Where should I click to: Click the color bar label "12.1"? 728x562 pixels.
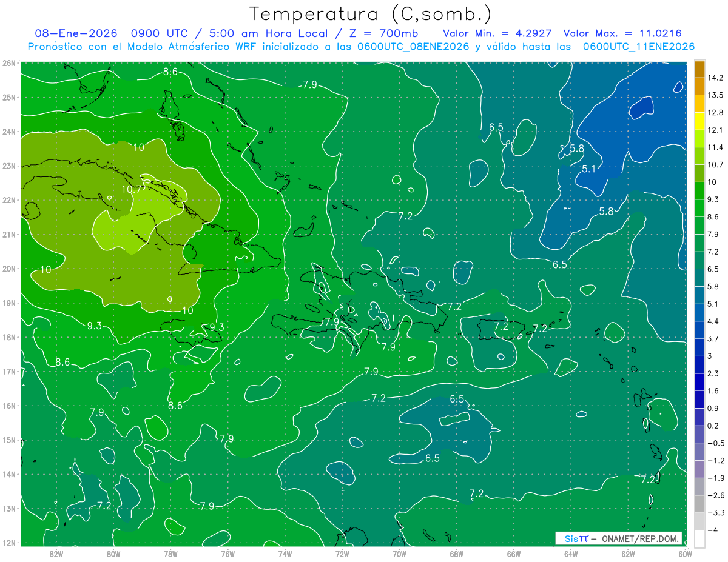pos(715,130)
